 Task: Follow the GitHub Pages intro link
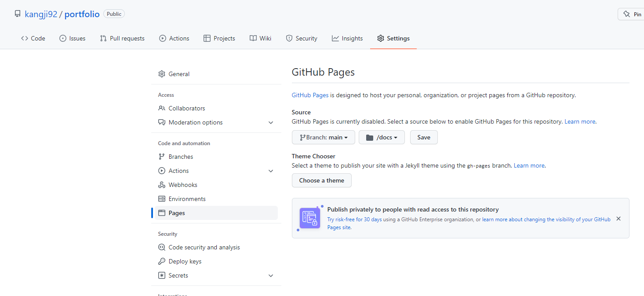coord(310,95)
